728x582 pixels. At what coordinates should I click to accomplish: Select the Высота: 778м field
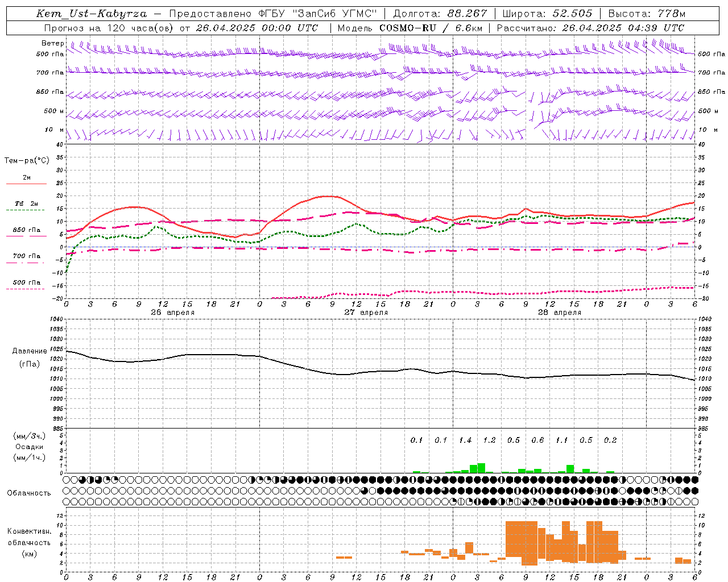[x=647, y=14]
